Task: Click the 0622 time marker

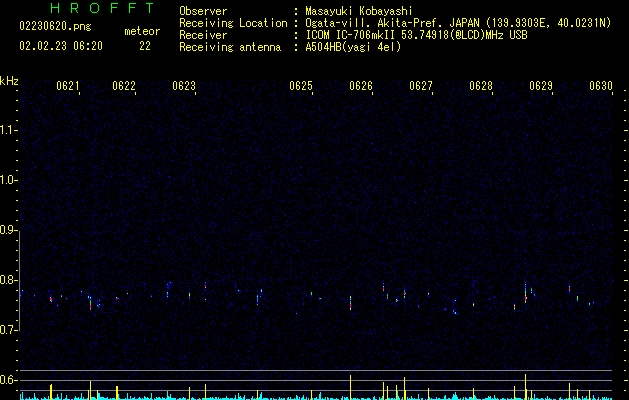Action: pyautogui.click(x=124, y=86)
